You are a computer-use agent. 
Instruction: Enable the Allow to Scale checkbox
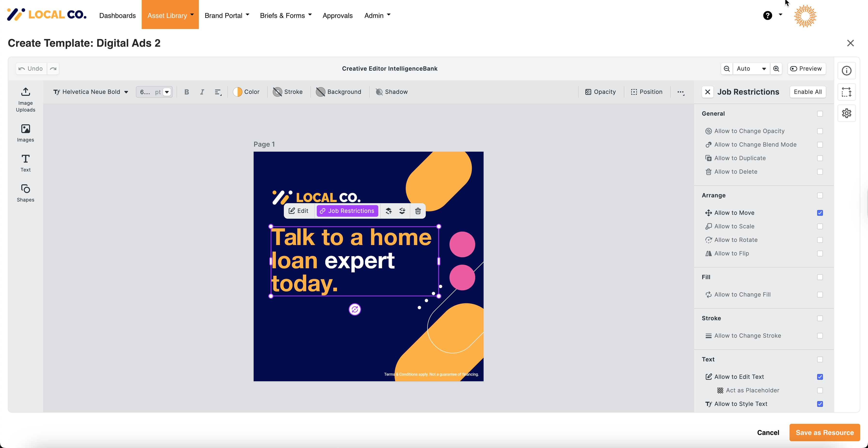pyautogui.click(x=820, y=226)
